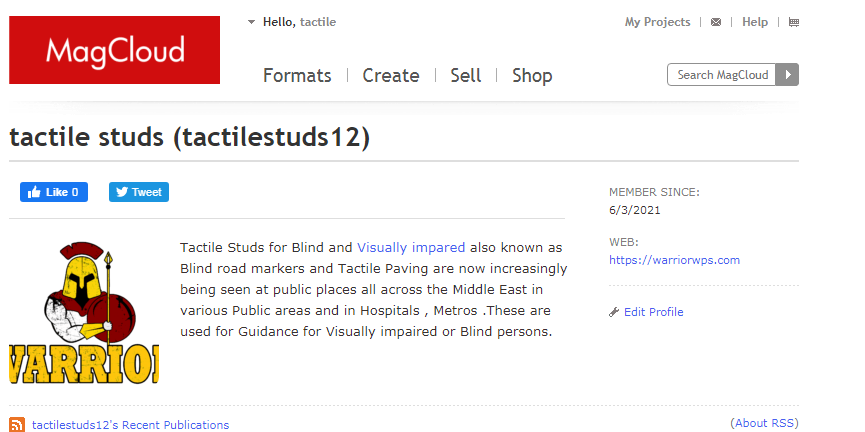Click the Edit Profile link
The height and width of the screenshot is (432, 865).
[653, 312]
